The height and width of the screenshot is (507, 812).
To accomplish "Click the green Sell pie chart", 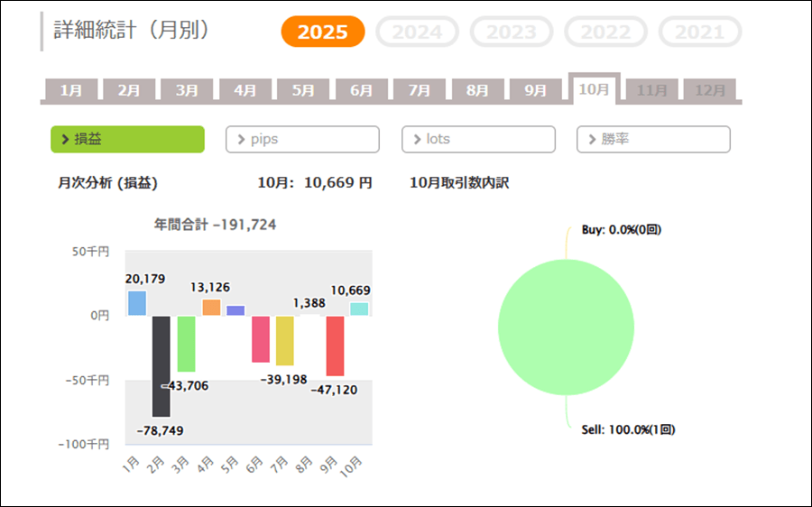I will 566,327.
